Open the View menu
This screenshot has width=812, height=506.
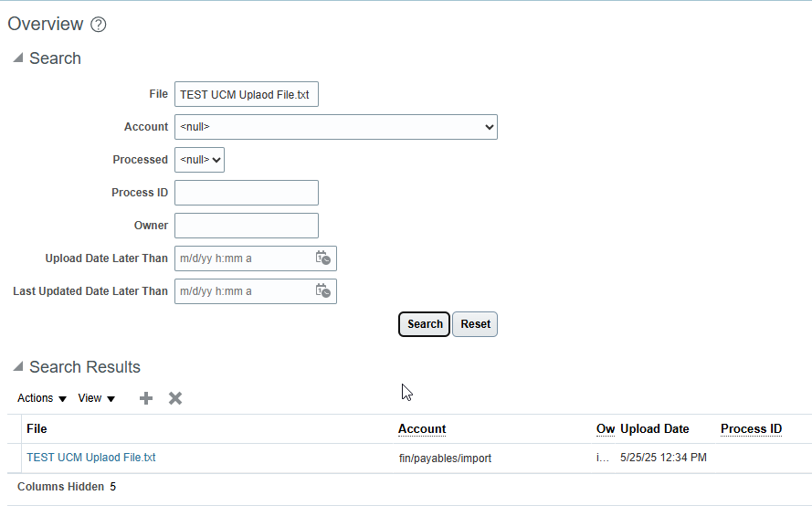click(x=96, y=398)
